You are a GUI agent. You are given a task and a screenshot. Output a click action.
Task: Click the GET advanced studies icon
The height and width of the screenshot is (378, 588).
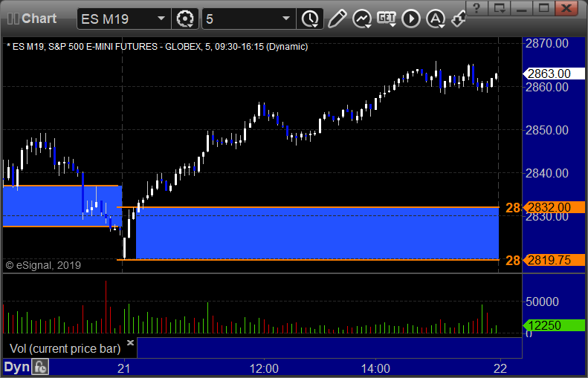[387, 19]
